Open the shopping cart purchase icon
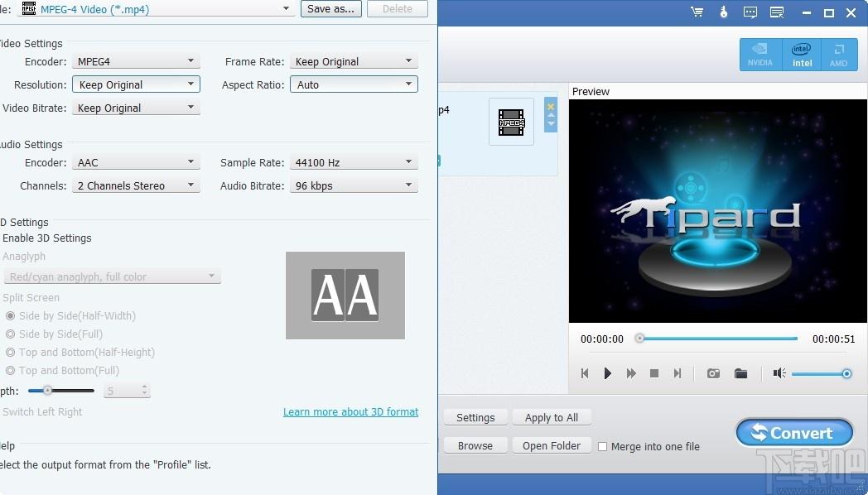 pyautogui.click(x=697, y=12)
